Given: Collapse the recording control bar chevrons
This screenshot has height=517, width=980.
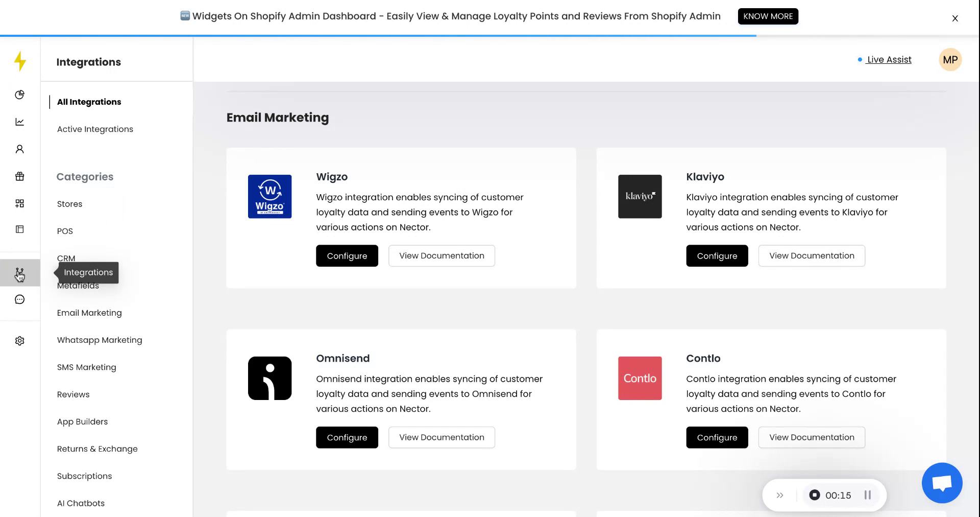Looking at the screenshot, I should (780, 495).
